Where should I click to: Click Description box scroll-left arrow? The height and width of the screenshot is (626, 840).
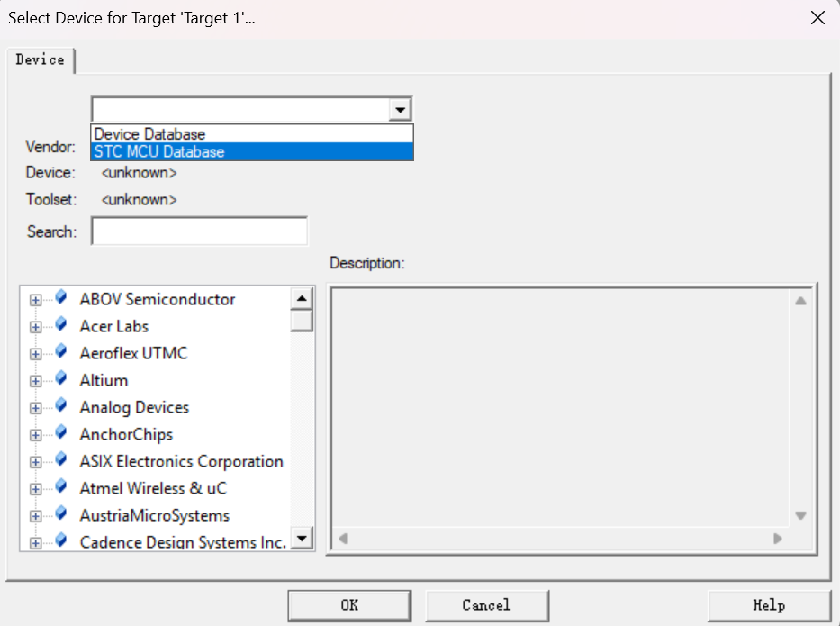pos(343,538)
